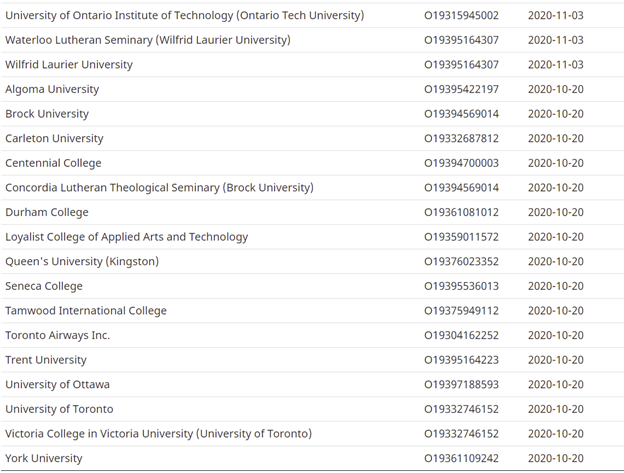624x473 pixels.
Task: Select York University entry
Action: (x=44, y=458)
